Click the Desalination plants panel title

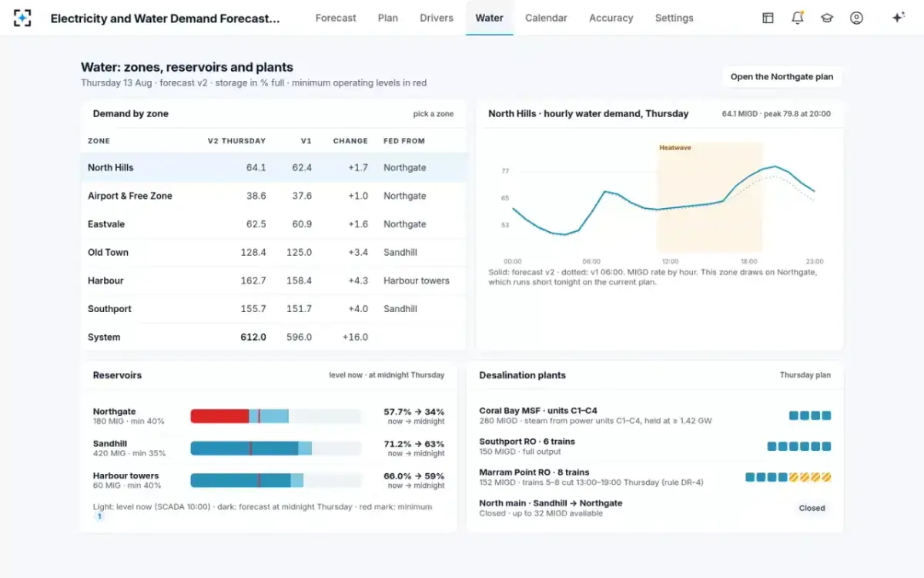coord(522,375)
